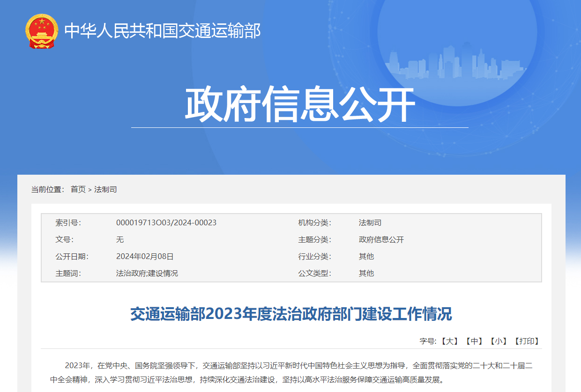Screen dimensions: 581x392
Task: Click the 打印 print button
Action: (x=527, y=341)
